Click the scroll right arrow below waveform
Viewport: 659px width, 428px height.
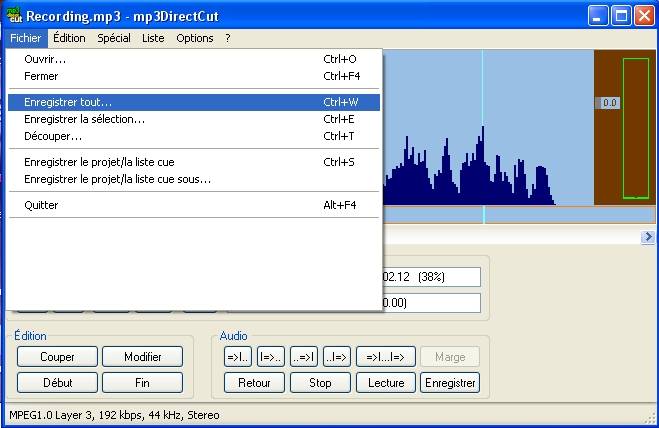[x=648, y=237]
